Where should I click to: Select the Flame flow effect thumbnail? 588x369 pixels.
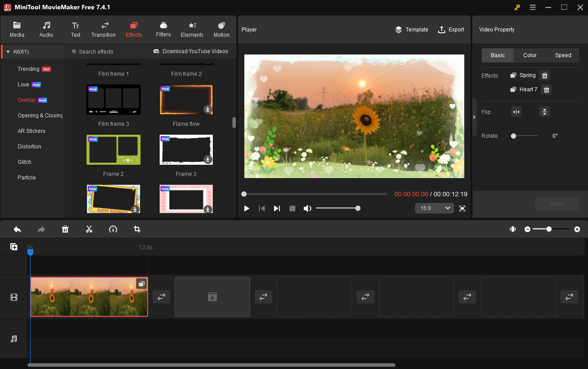click(186, 100)
